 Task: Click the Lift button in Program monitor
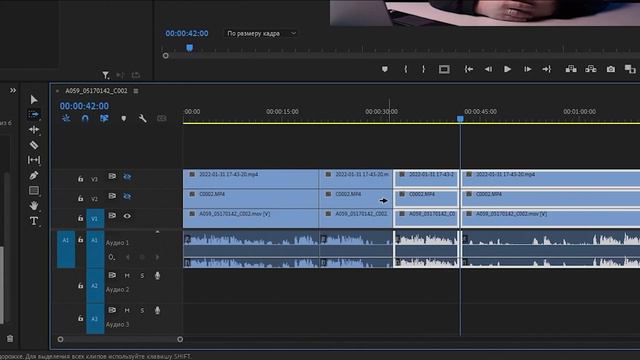tap(571, 69)
